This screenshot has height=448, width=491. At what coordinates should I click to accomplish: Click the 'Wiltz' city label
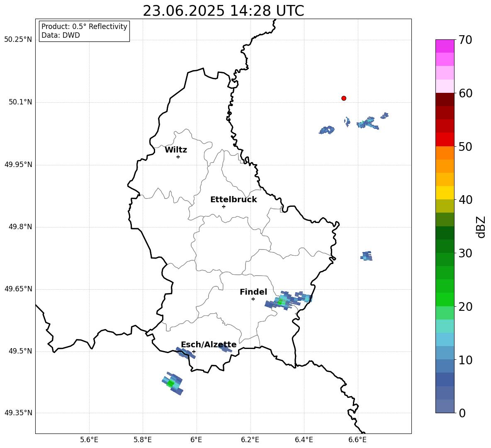pyautogui.click(x=176, y=150)
